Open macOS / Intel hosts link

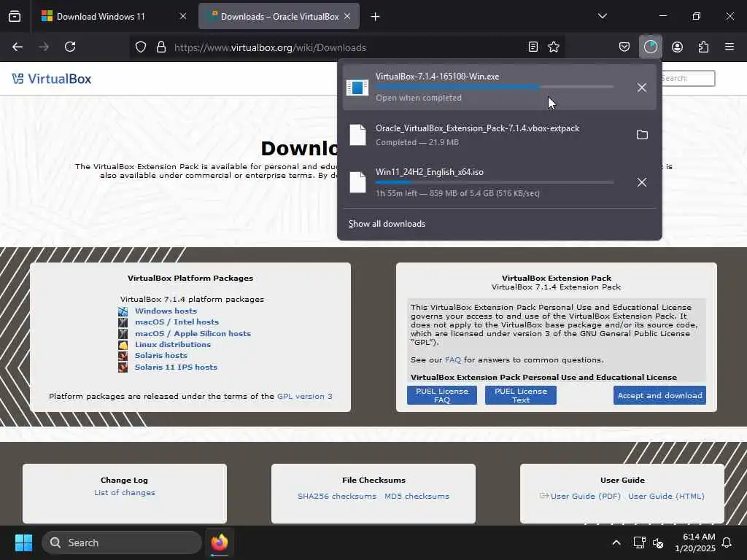(x=177, y=322)
